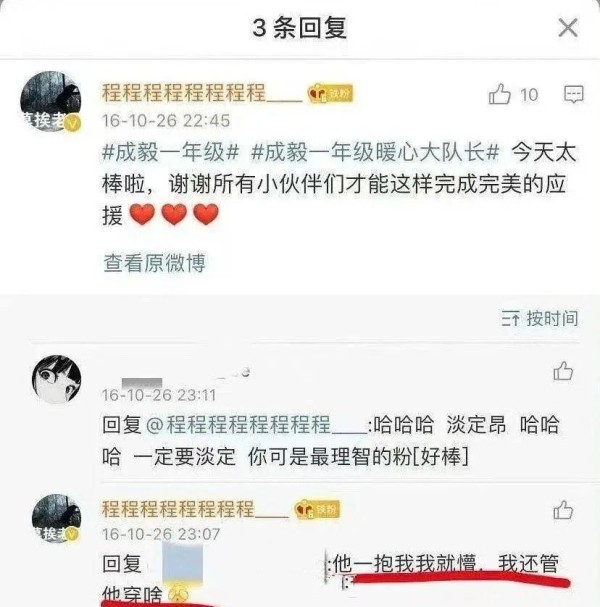This screenshot has height=607, width=600.
Task: Tap the fan badge next to the top username
Action: tap(330, 93)
